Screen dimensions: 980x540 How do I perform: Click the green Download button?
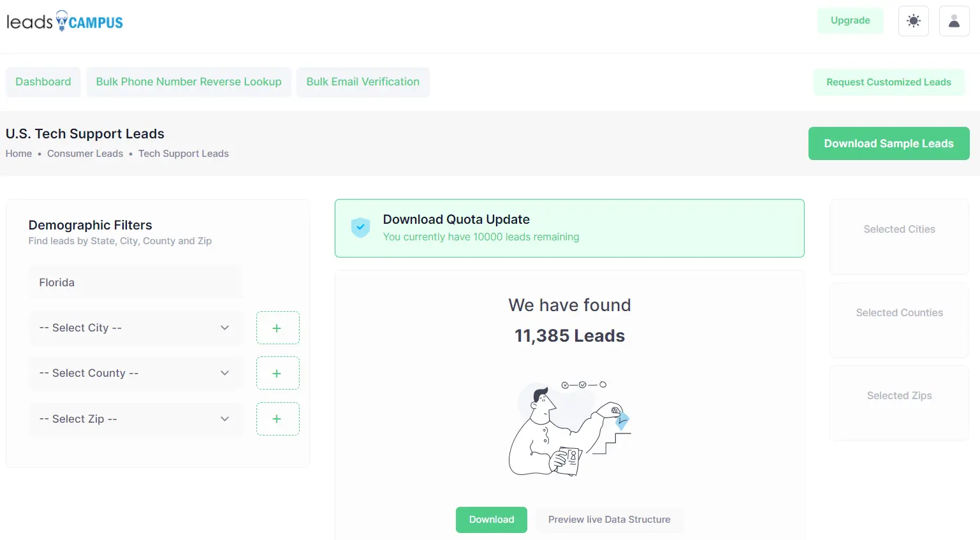[492, 520]
